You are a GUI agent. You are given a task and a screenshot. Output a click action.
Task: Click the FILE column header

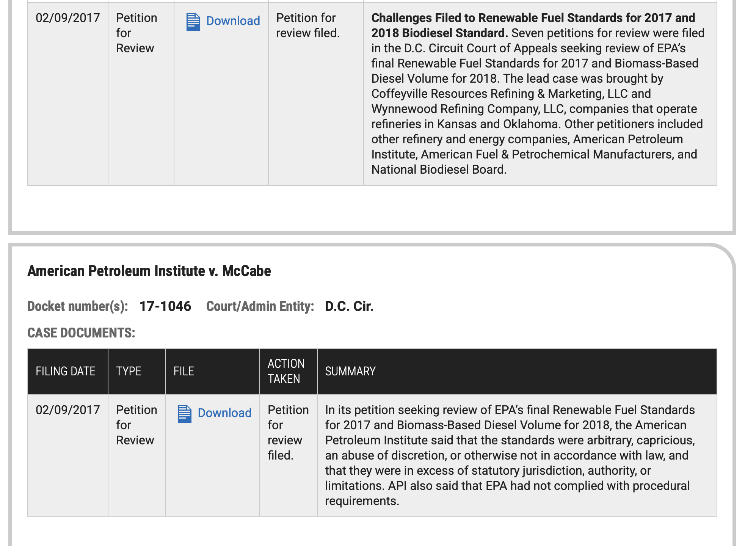click(184, 371)
